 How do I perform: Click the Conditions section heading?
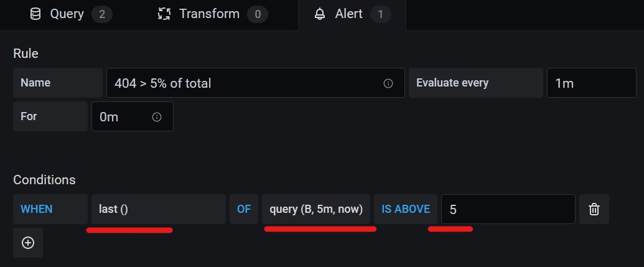44,180
